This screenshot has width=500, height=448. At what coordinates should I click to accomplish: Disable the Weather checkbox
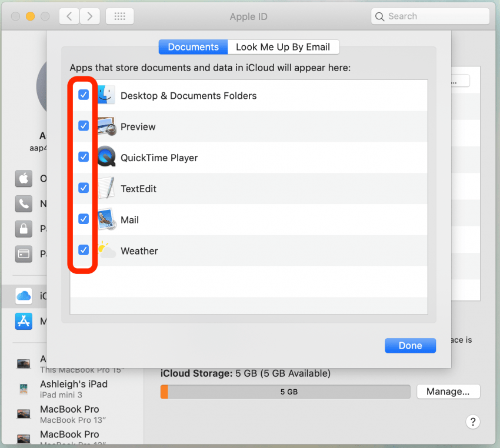pyautogui.click(x=84, y=250)
